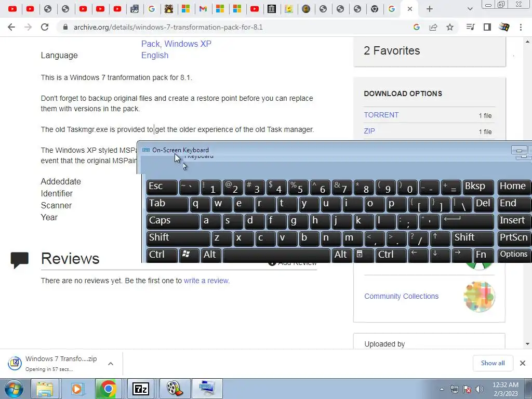
Task: Click Show all downloads
Action: click(x=493, y=363)
